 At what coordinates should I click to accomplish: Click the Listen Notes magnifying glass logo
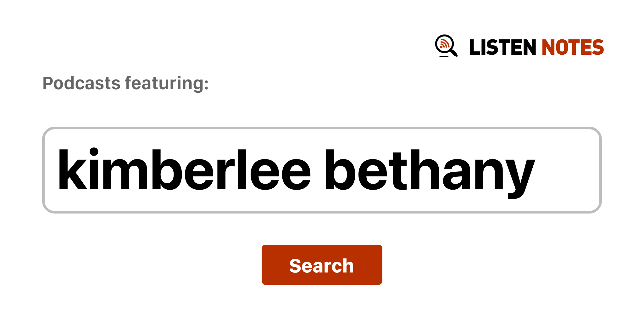click(x=446, y=46)
